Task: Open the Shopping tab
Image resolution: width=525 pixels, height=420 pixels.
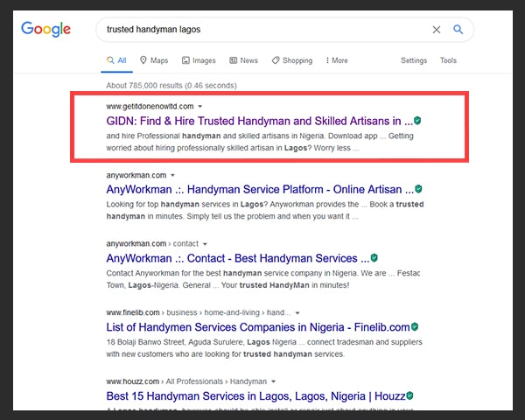Action: pos(292,60)
